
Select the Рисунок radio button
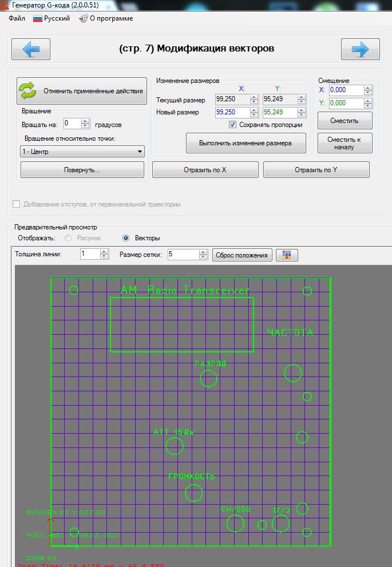pyautogui.click(x=68, y=238)
